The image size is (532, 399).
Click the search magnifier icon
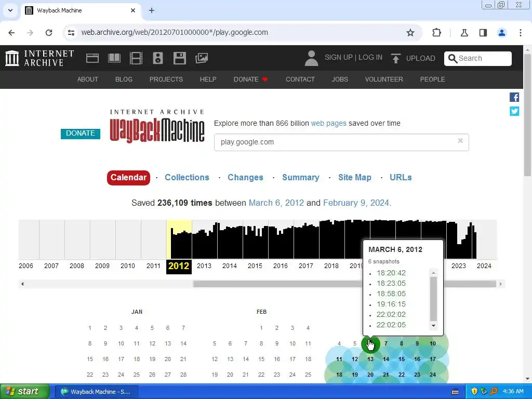pyautogui.click(x=453, y=58)
